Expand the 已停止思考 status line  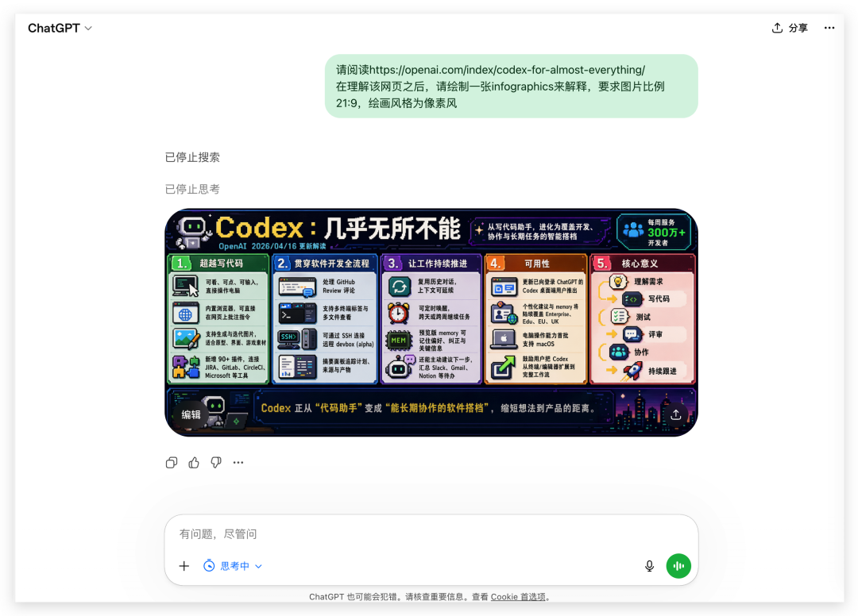point(192,189)
